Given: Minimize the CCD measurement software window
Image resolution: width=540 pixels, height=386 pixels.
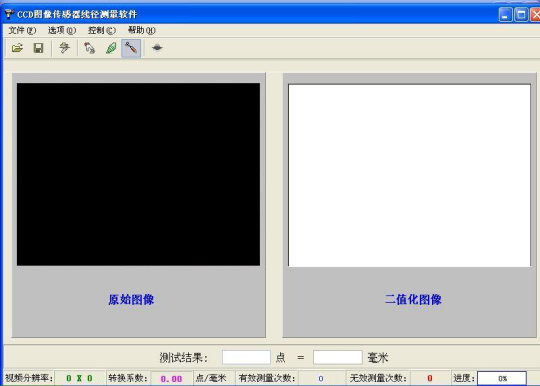Looking at the screenshot, I should 505,15.
